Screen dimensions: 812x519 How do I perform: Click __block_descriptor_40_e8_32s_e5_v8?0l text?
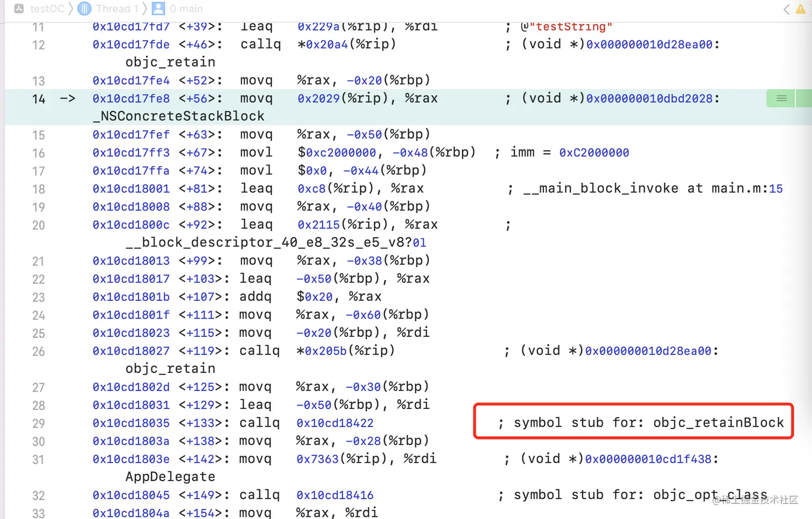(276, 242)
